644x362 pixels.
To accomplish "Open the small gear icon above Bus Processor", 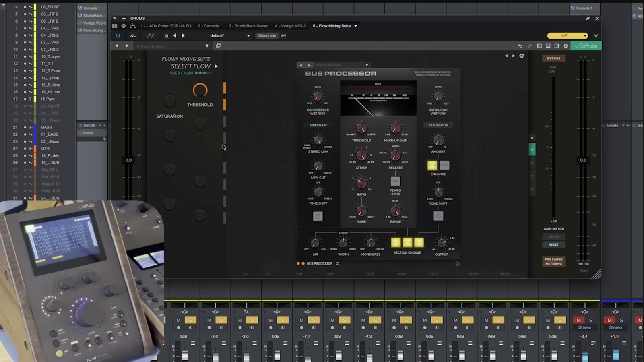I will [x=522, y=56].
